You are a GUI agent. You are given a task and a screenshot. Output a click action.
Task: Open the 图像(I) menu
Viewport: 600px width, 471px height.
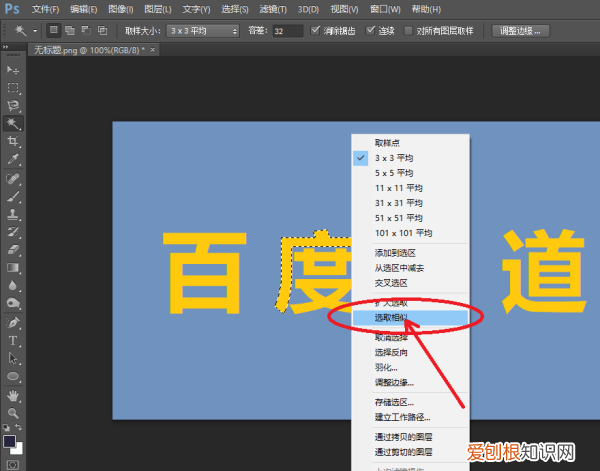coord(121,9)
